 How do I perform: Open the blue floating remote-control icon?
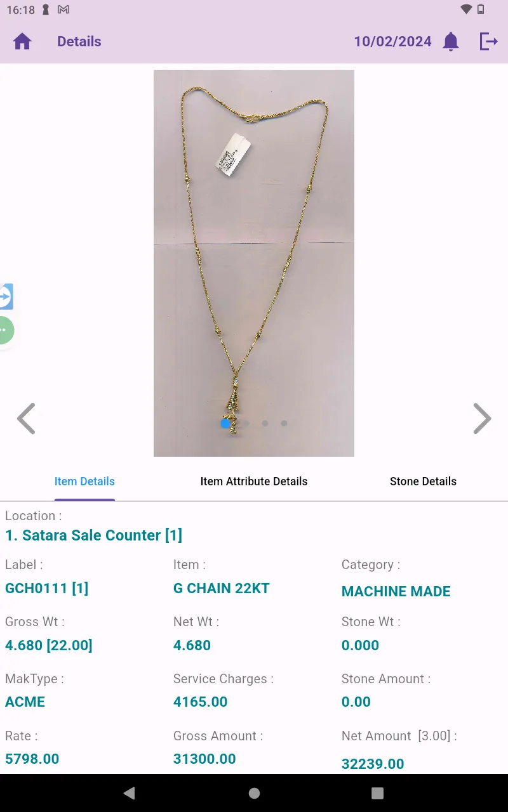point(5,296)
